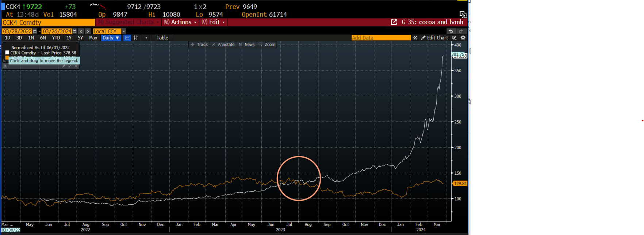Toggle the CCK4 Comdty series white checkbox

point(7,53)
